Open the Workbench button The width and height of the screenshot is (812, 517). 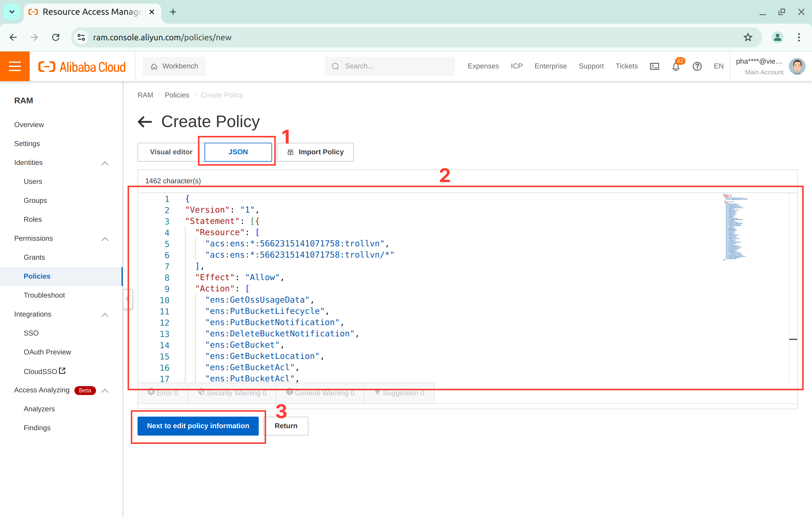[x=174, y=66]
